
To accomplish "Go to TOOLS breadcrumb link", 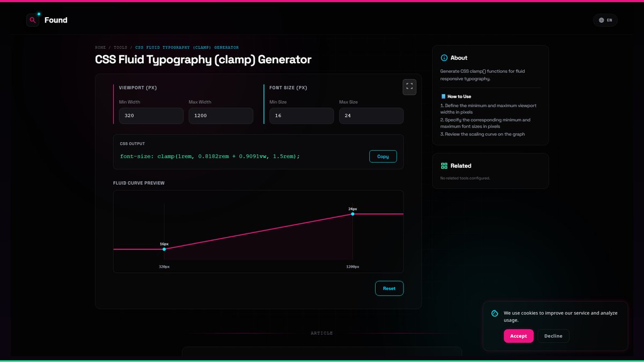I will [x=120, y=48].
